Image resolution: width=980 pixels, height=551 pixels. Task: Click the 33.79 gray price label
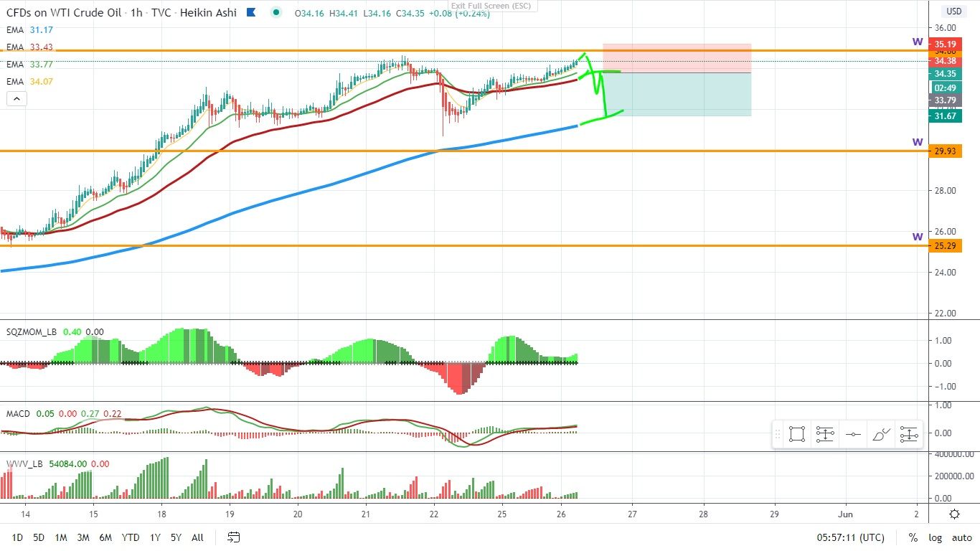click(944, 100)
